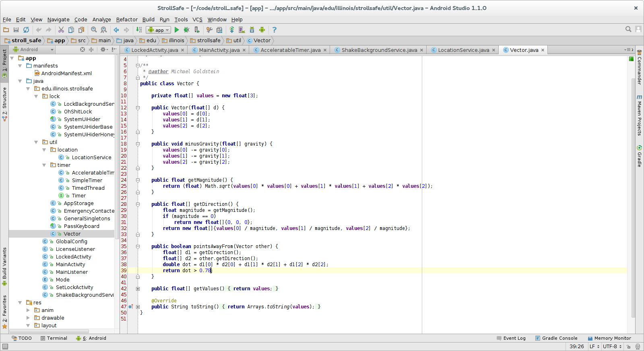Click the Save All toolbar icon

(16, 30)
